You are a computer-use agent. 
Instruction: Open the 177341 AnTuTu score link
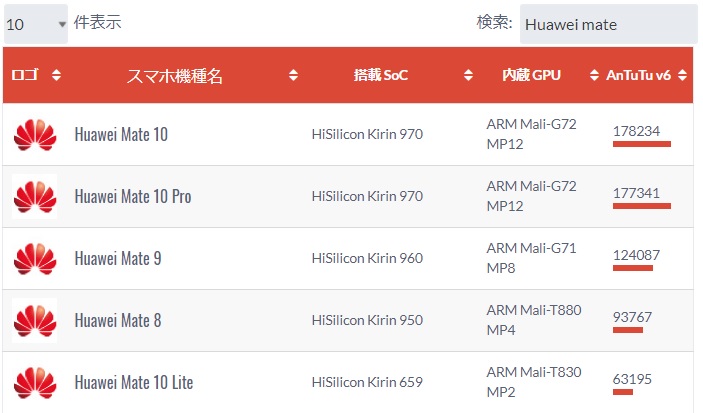pyautogui.click(x=636, y=193)
